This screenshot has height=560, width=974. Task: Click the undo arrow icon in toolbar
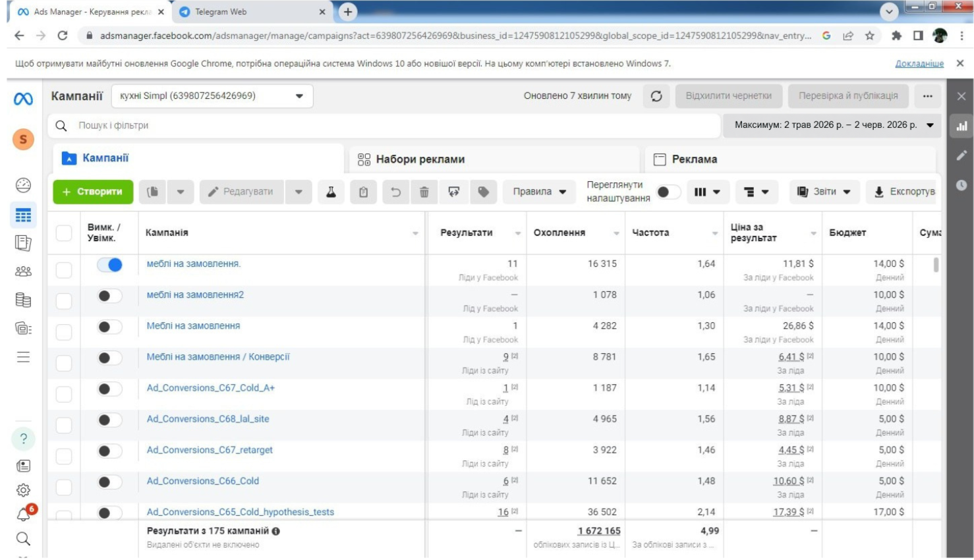(395, 192)
